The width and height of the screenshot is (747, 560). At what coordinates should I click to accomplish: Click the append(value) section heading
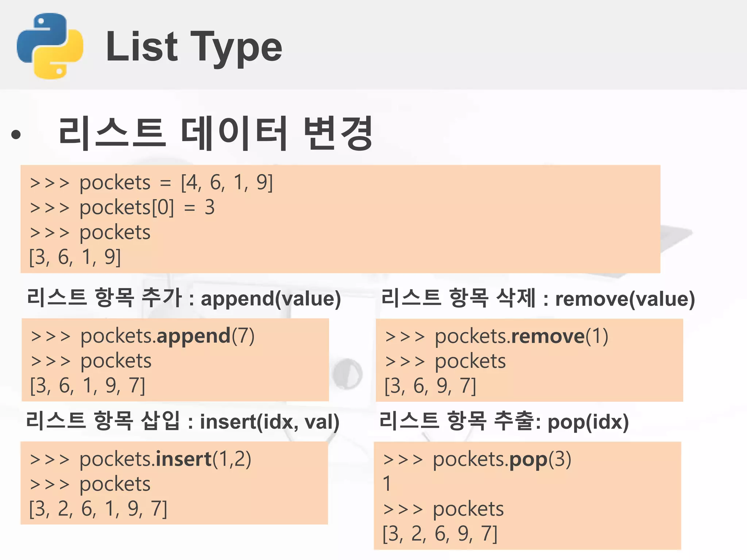(x=184, y=298)
